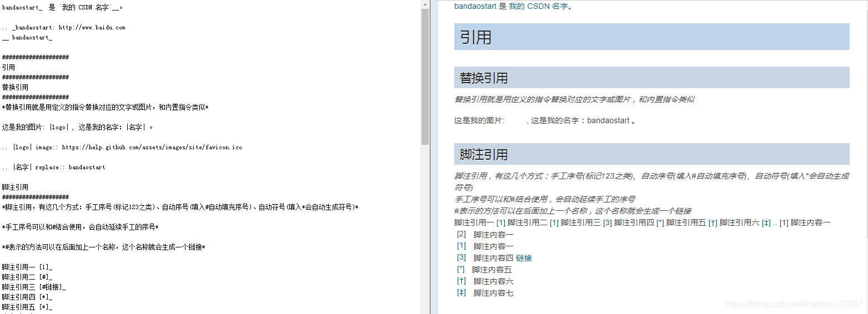Click footnote text 脚注内容四 in preview
Viewport: 868px width, 314px height.
point(493,258)
